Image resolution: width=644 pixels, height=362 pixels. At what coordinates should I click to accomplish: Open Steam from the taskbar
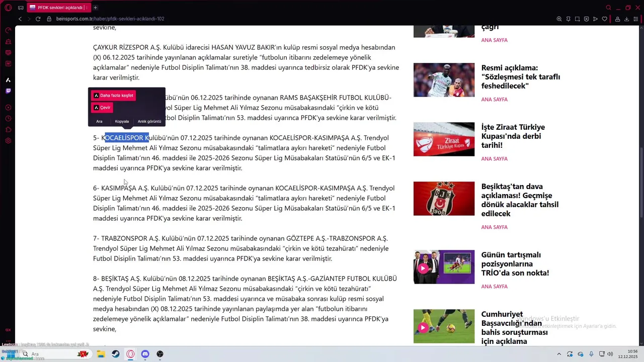point(116,354)
